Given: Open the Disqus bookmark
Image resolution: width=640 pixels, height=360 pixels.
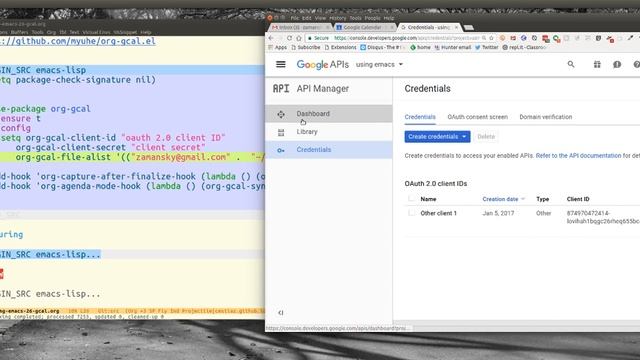Looking at the screenshot, I should click(x=382, y=47).
